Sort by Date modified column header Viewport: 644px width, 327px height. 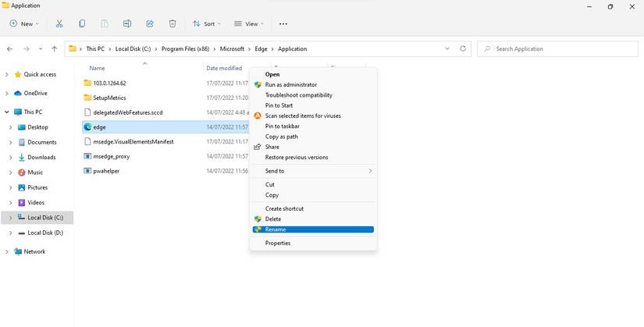click(224, 68)
